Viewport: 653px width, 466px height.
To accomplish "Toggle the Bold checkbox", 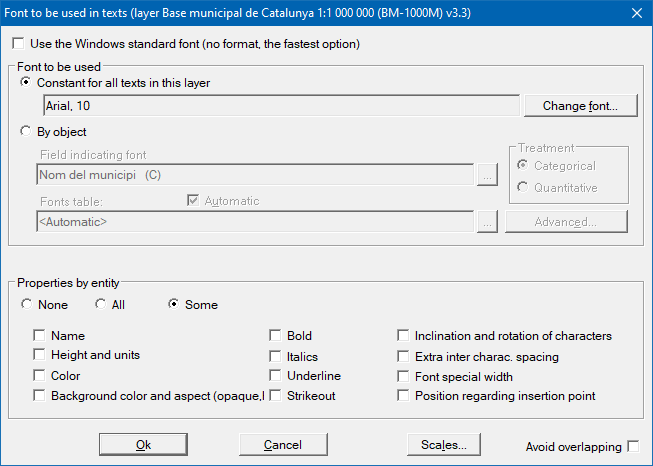I will [275, 335].
